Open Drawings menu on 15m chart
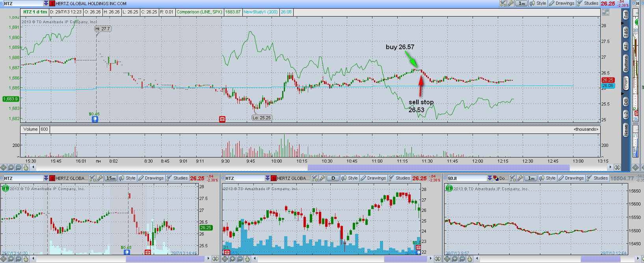The width and height of the screenshot is (644, 263). 151,178
